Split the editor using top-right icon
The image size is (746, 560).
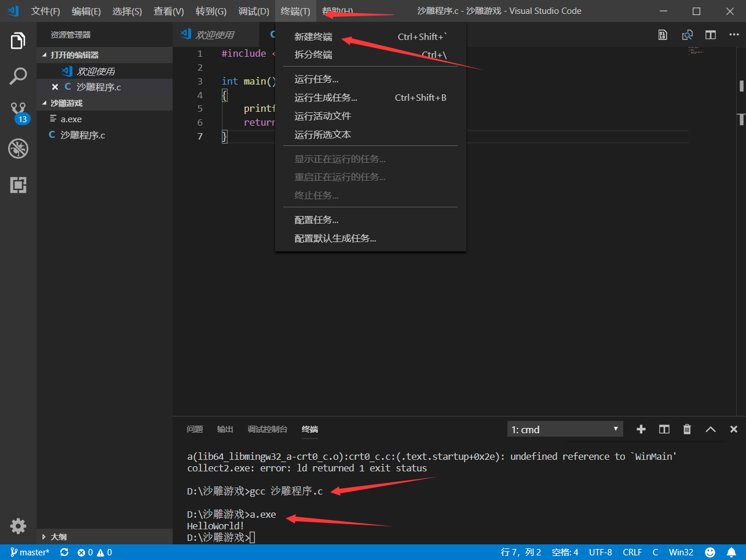pyautogui.click(x=711, y=35)
